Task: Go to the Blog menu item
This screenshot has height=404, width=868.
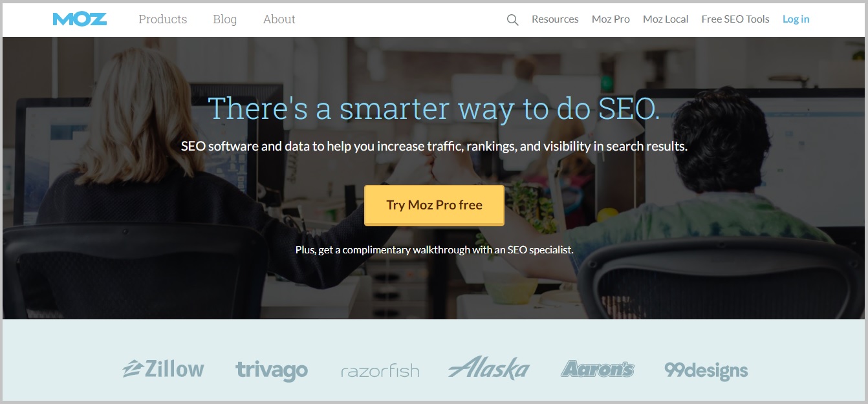Action: click(225, 19)
